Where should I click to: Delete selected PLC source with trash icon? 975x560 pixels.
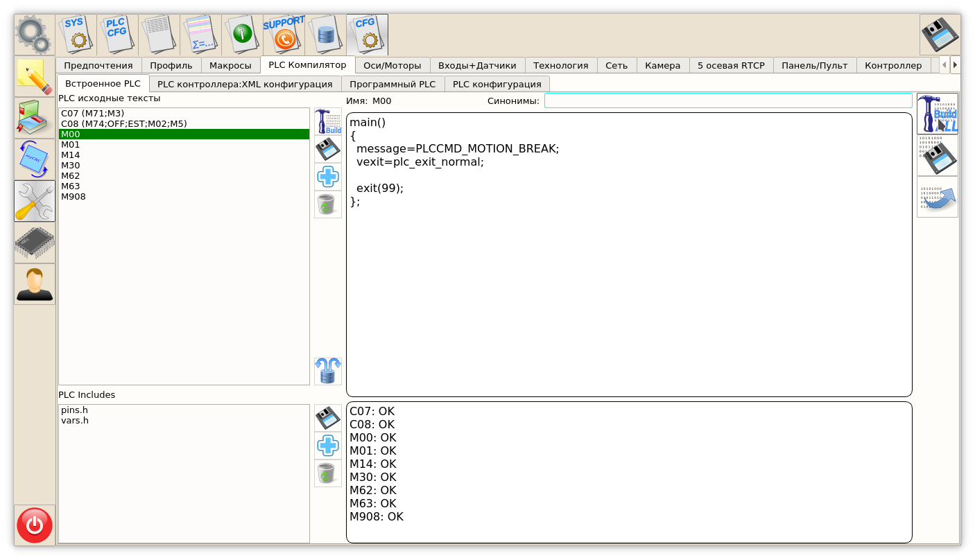[x=327, y=205]
